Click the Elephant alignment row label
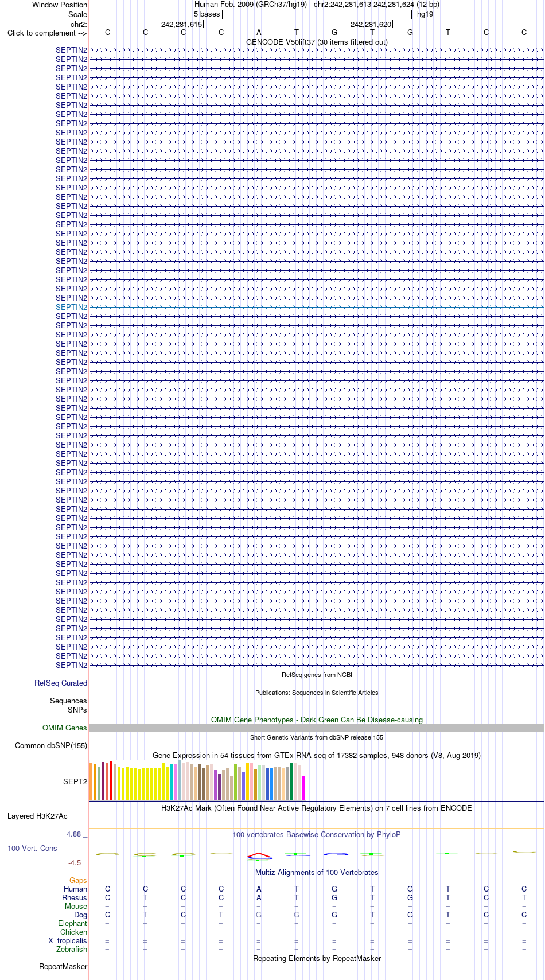Viewport: 545px width, 980px height. click(72, 923)
